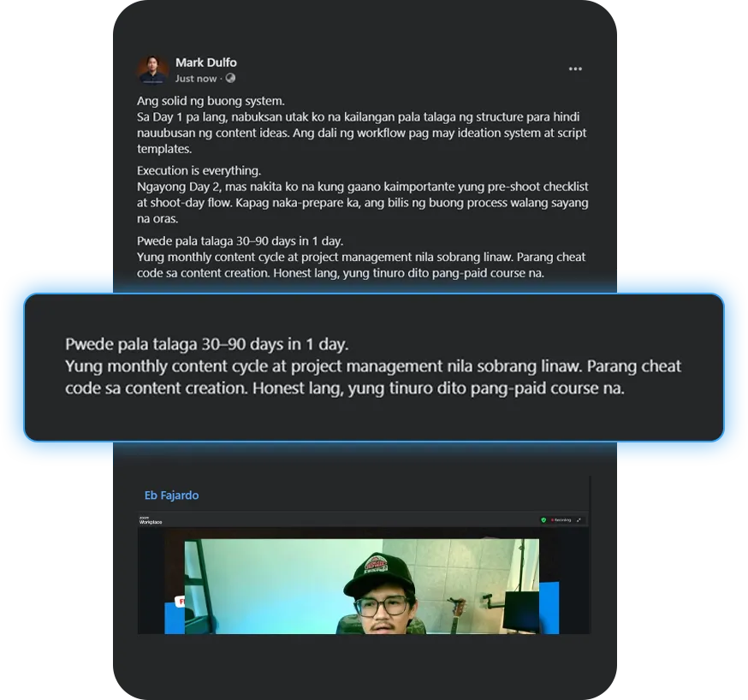Screen dimensions: 748x700
Task: Click the Zoom Workplace logo
Action: tap(151, 520)
